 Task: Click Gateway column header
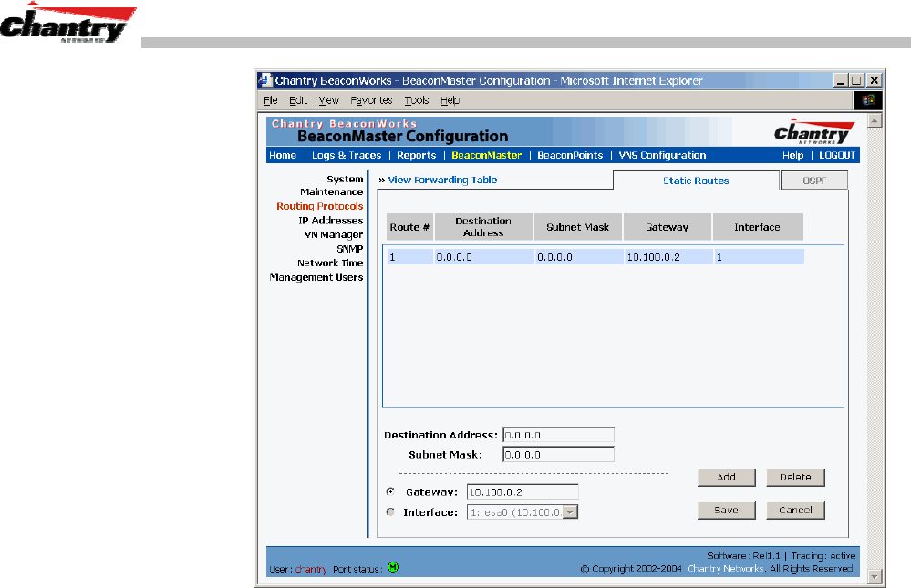coord(667,227)
